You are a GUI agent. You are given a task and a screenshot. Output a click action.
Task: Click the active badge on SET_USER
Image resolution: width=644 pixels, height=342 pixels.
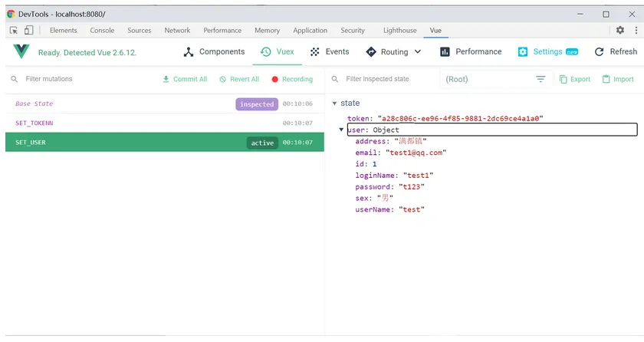coord(262,143)
